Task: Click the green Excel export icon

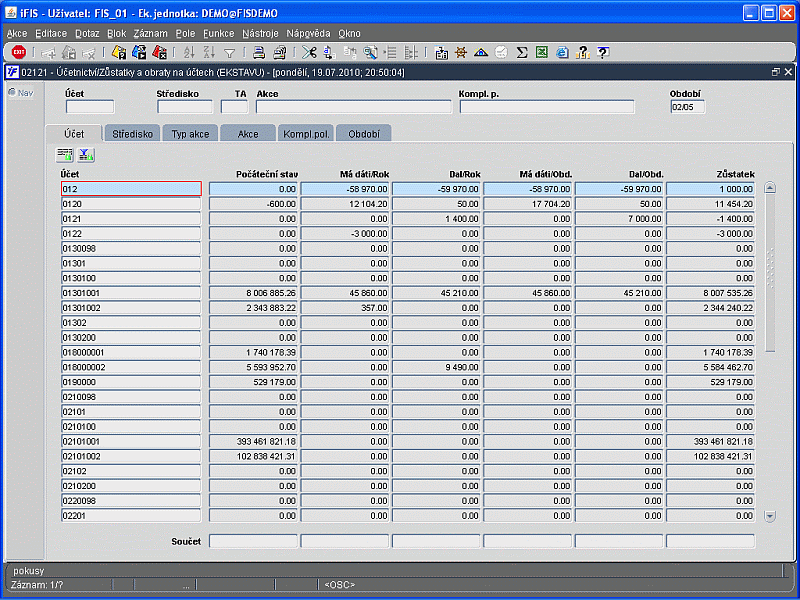Action: [x=541, y=53]
